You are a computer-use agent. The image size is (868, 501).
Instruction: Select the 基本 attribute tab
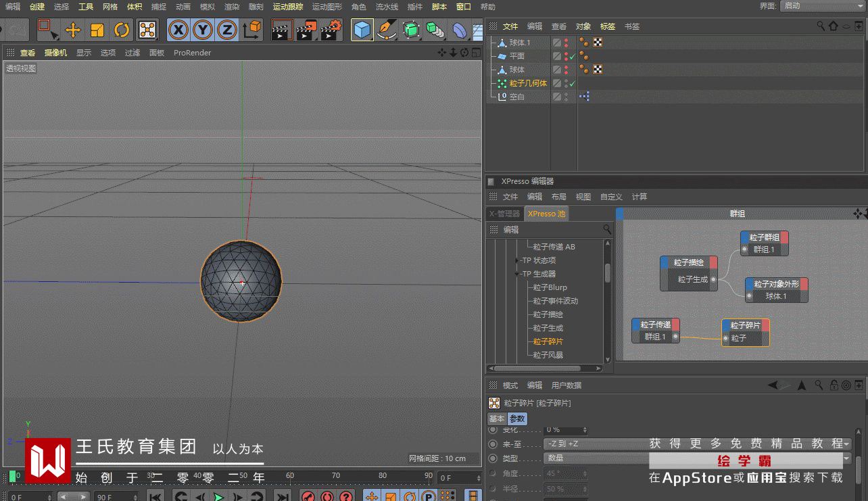click(x=497, y=419)
